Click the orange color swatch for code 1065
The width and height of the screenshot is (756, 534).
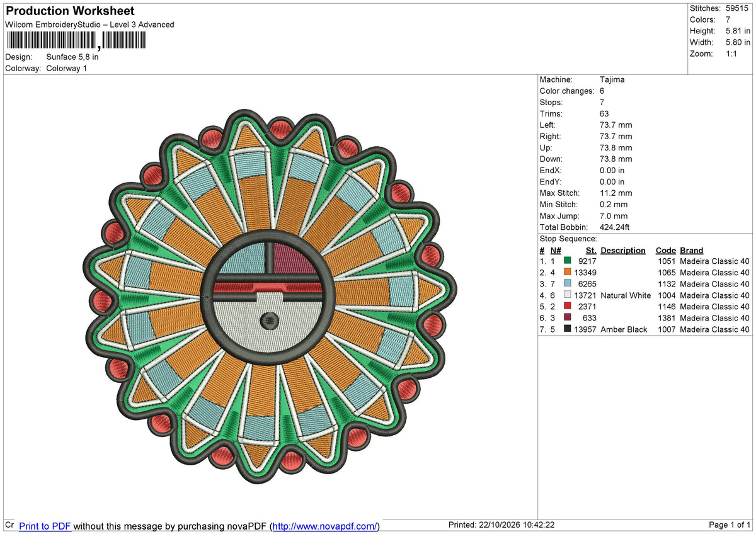point(568,273)
